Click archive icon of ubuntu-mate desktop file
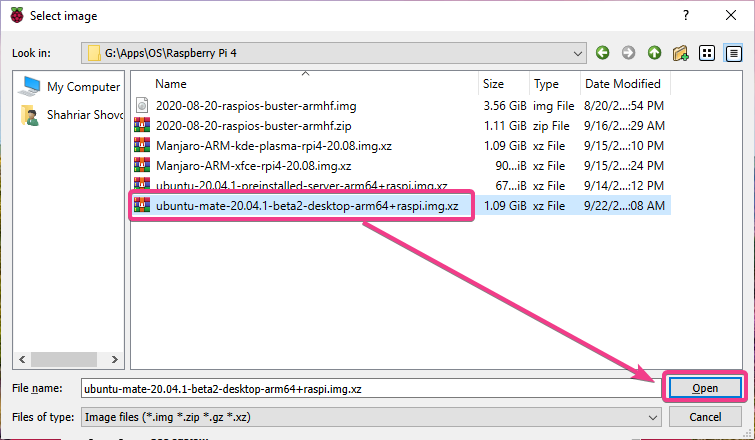 (x=142, y=205)
